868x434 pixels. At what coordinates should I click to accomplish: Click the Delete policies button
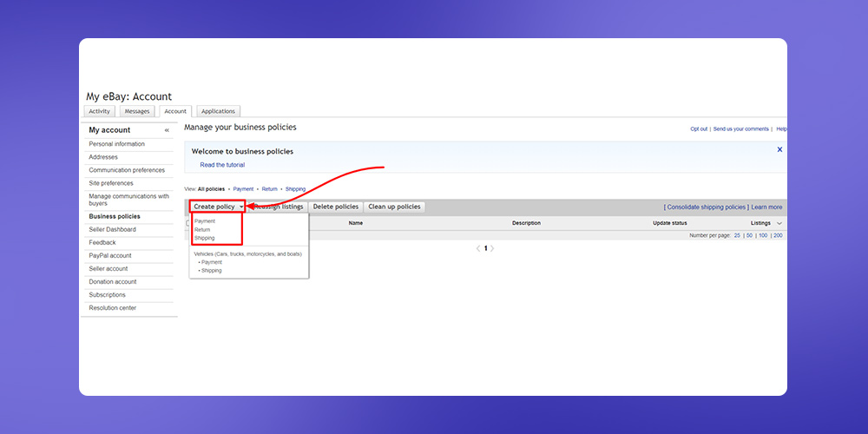tap(335, 207)
